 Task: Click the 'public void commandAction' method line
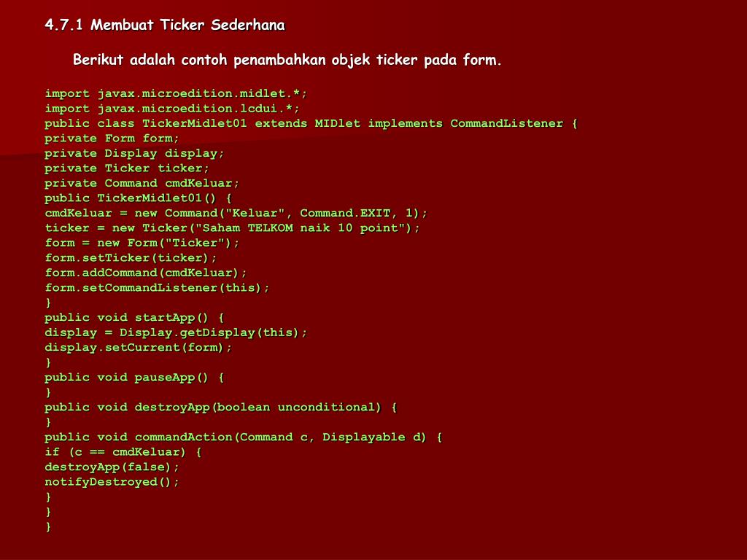click(244, 437)
